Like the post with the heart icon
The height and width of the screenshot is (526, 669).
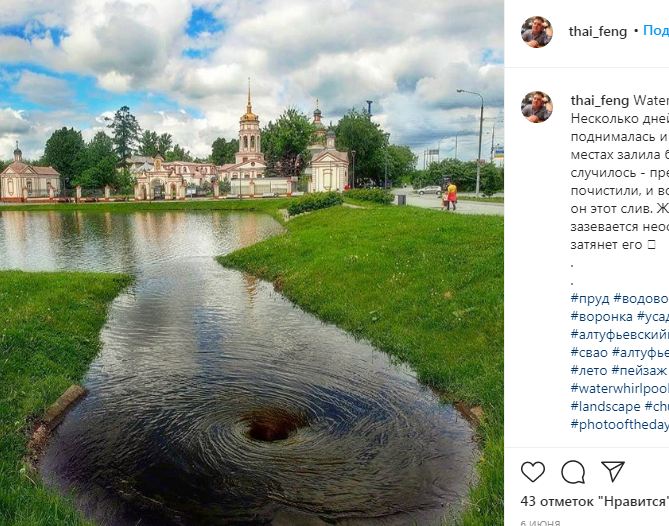[533, 472]
